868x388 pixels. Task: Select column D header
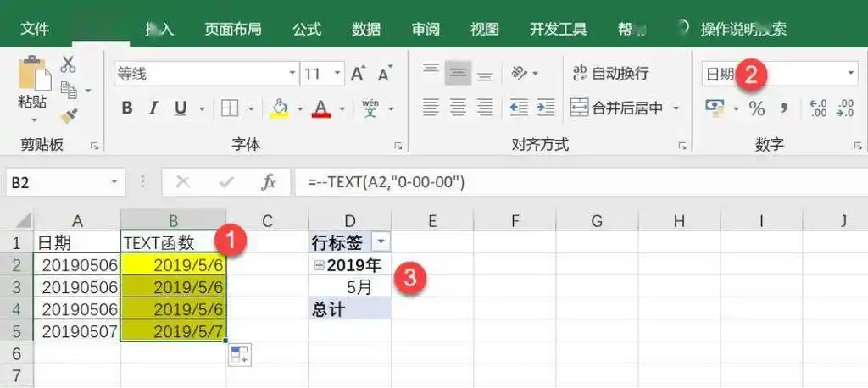pos(350,221)
